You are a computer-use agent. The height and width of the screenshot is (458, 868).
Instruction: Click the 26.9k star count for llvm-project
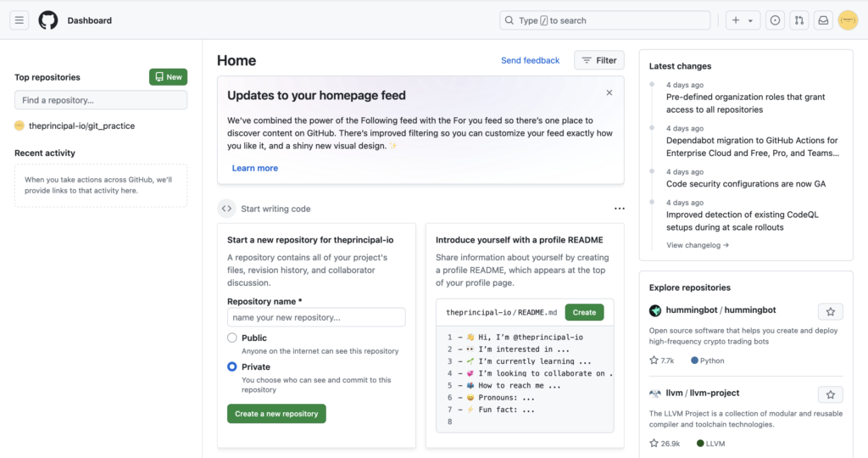tap(665, 444)
